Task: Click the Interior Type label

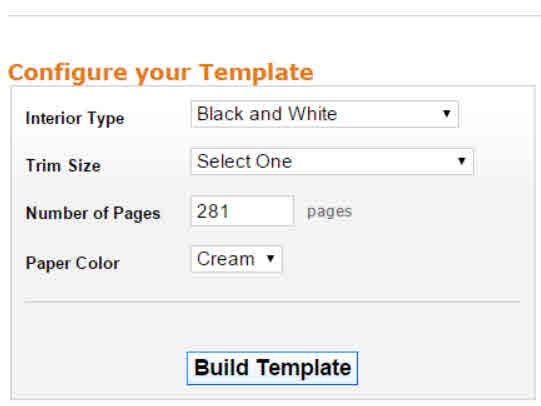Action: click(75, 118)
